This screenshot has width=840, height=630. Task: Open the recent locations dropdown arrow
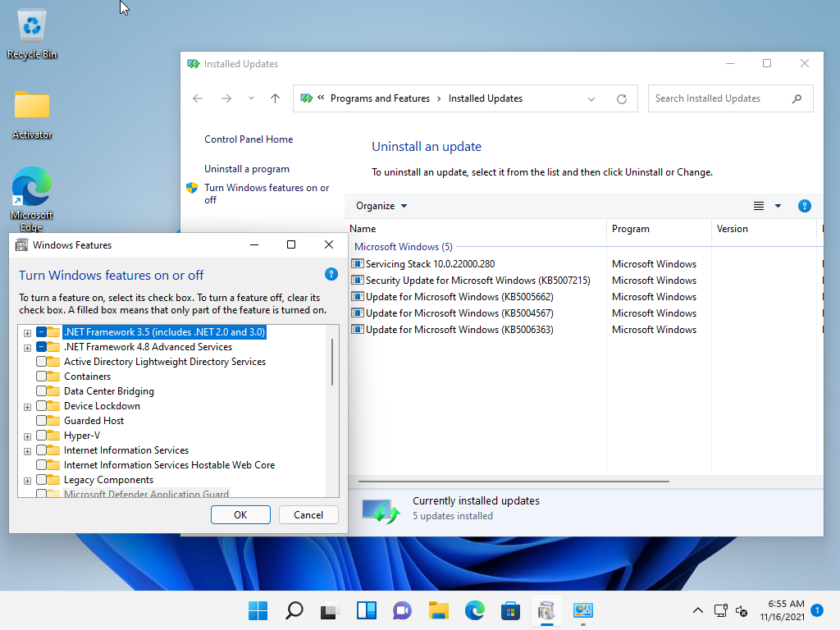pyautogui.click(x=251, y=98)
